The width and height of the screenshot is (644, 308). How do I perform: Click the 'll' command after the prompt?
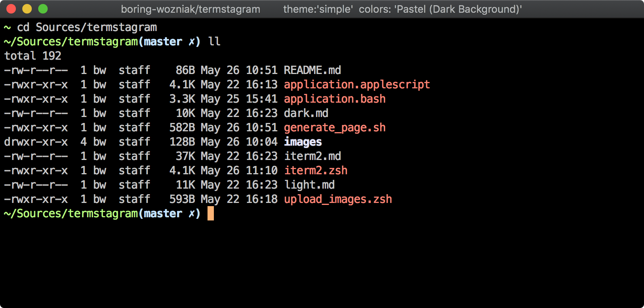click(214, 42)
